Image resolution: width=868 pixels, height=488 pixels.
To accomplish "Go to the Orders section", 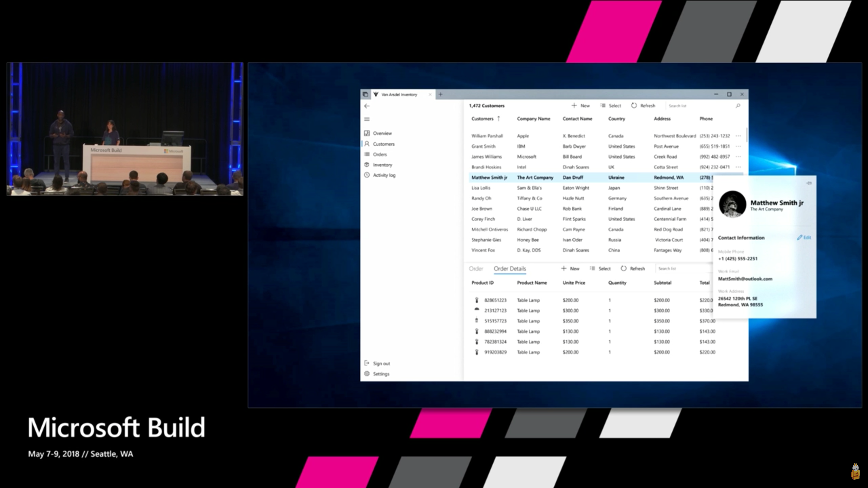I will [380, 155].
